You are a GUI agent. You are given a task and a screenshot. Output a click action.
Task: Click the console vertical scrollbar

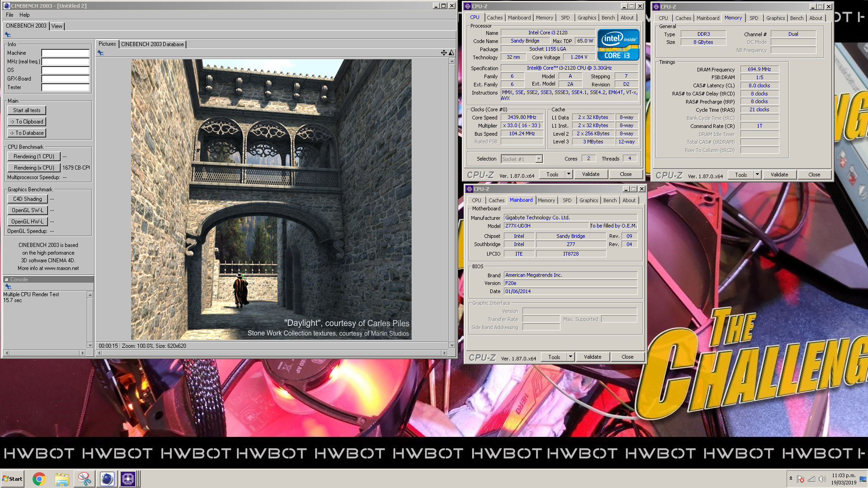coord(90,320)
